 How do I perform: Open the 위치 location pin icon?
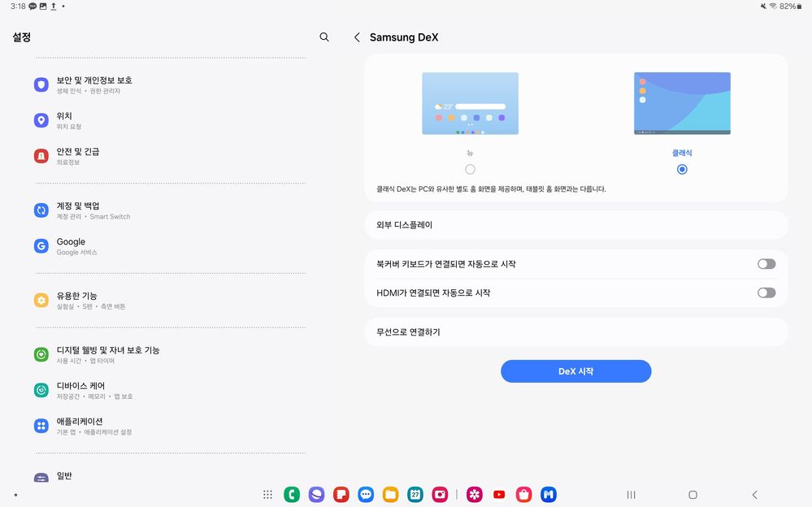coord(41,120)
